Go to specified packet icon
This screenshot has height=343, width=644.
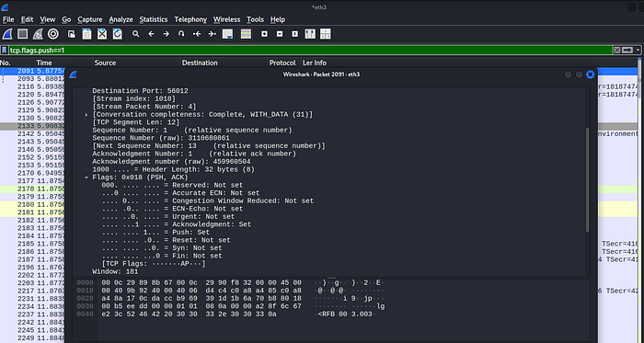pyautogui.click(x=181, y=34)
